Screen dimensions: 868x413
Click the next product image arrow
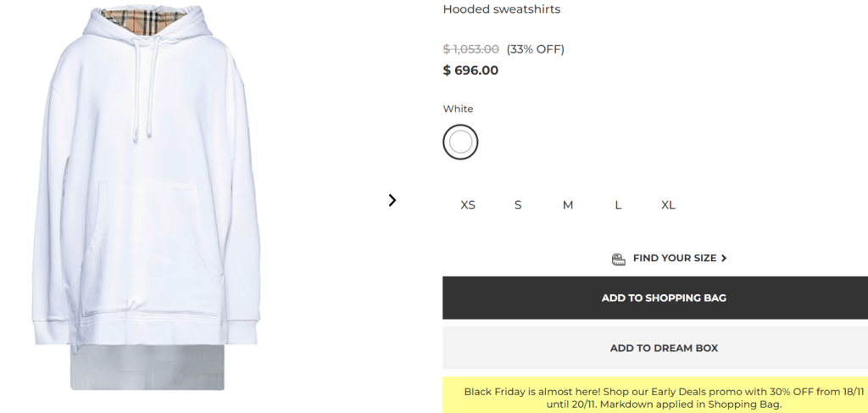pos(392,200)
